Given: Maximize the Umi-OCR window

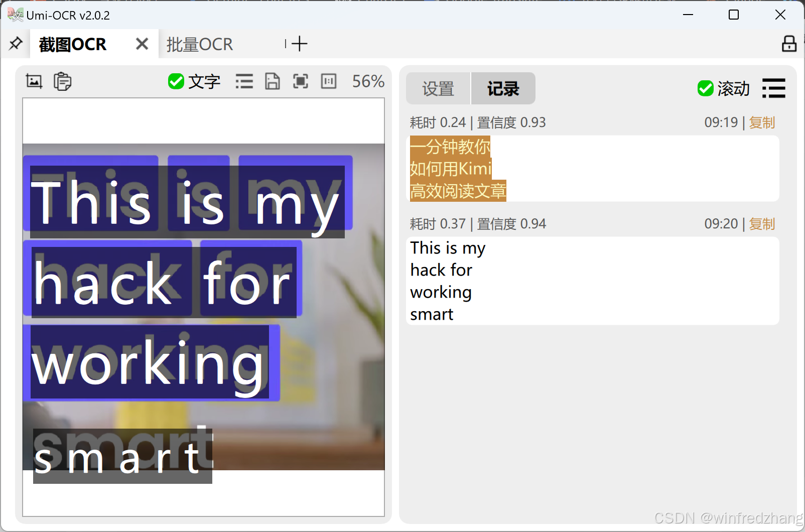Looking at the screenshot, I should pos(734,15).
